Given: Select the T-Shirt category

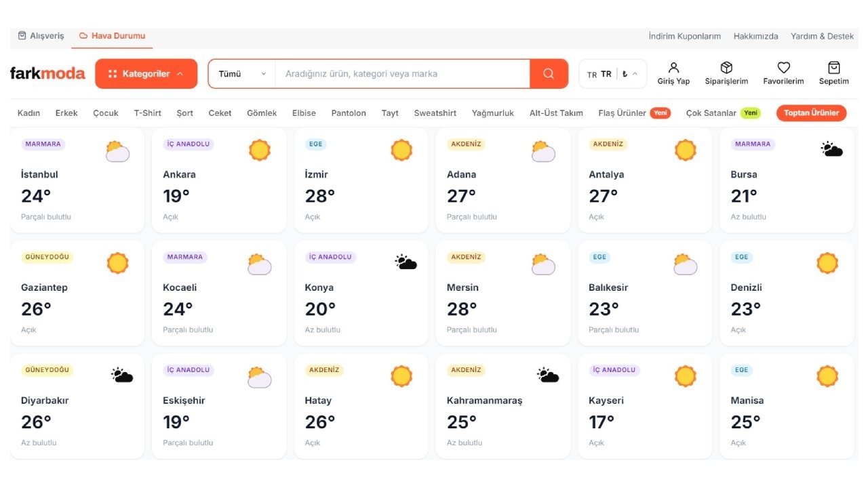Looking at the screenshot, I should 147,113.
